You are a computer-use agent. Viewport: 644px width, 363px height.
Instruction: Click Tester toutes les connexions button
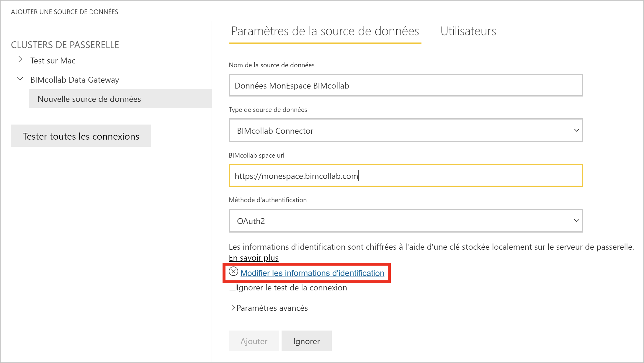pos(81,136)
